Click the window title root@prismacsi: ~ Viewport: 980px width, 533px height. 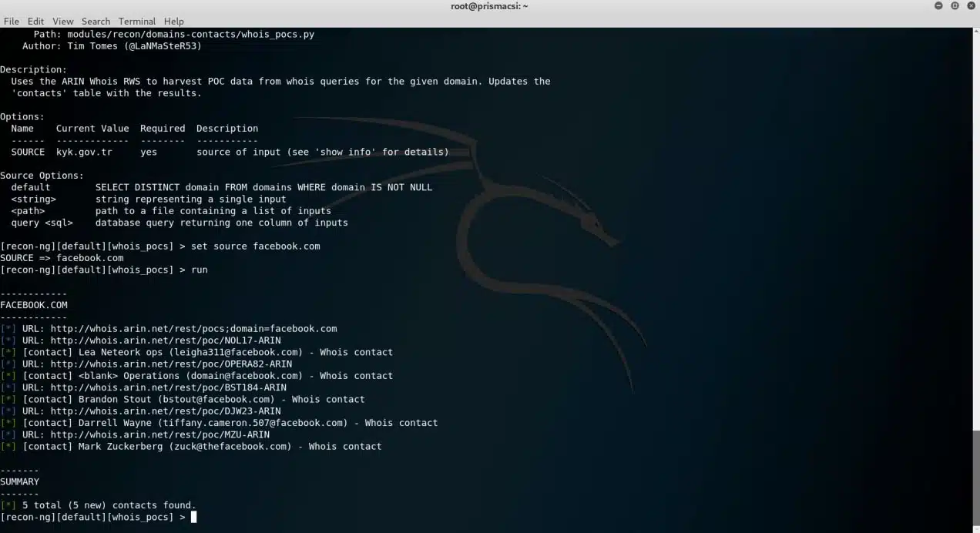pyautogui.click(x=489, y=6)
